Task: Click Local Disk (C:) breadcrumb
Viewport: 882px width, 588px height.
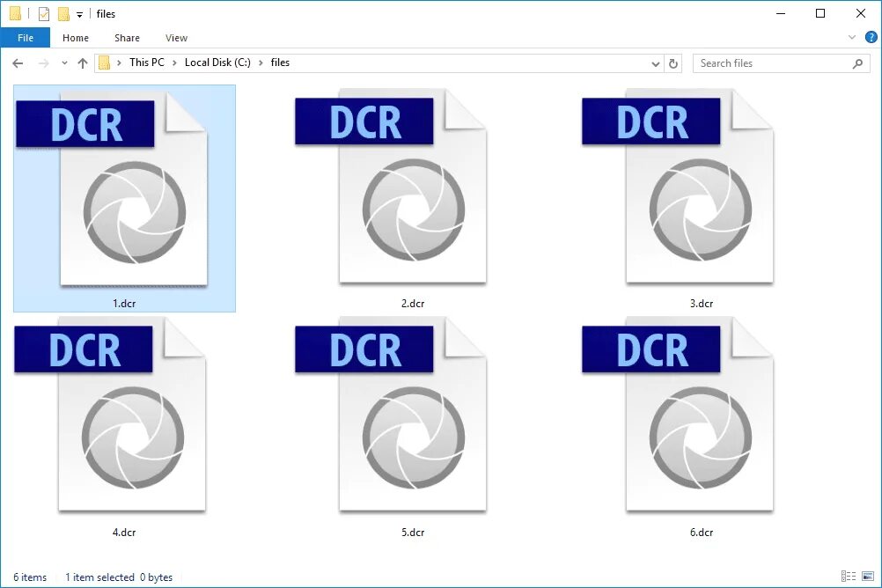Action: [x=217, y=62]
